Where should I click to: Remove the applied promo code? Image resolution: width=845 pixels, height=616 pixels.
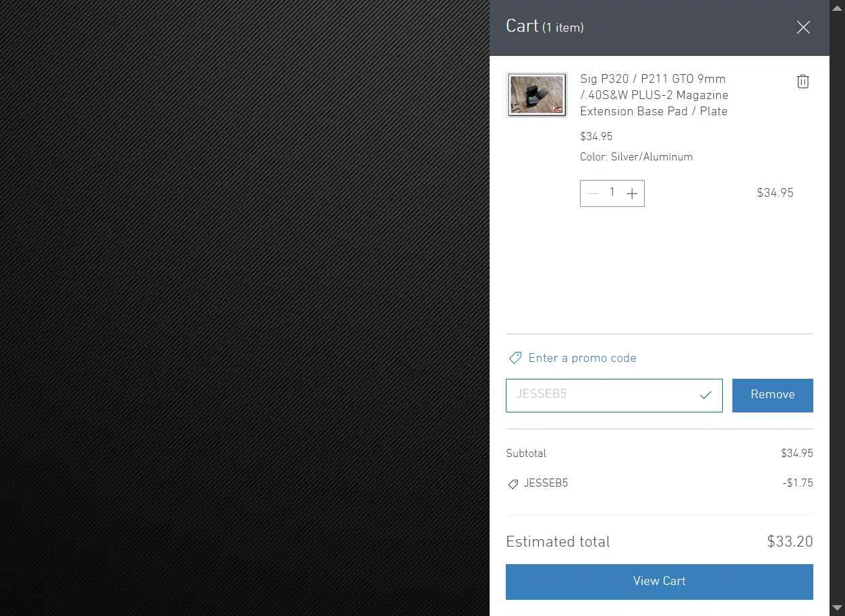(772, 396)
